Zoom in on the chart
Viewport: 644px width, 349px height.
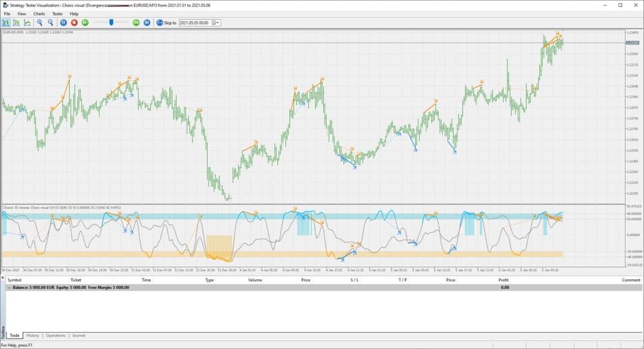point(40,23)
